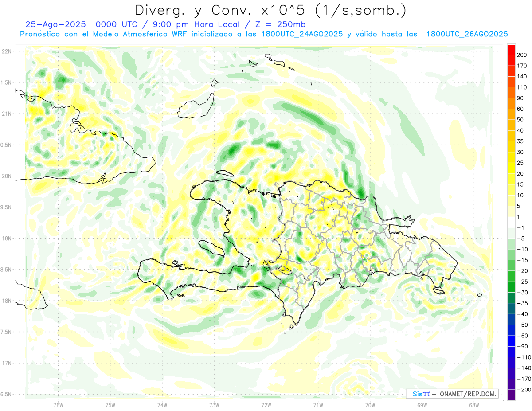Click the orange colorbar segment between 90 and 110
Image resolution: width=532 pixels, height=411 pixels.
click(x=511, y=93)
